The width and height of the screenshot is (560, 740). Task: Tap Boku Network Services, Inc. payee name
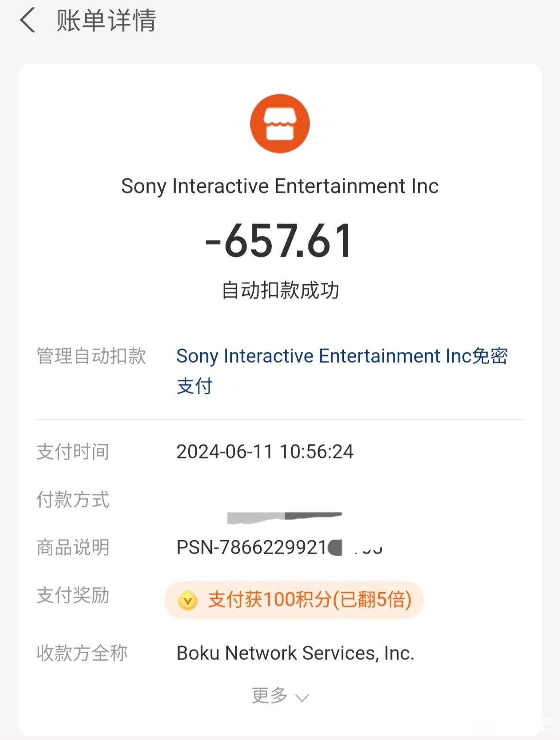pyautogui.click(x=296, y=653)
